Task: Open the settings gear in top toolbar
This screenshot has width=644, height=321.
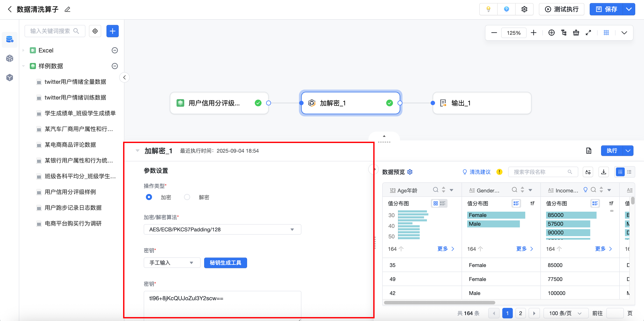Action: pyautogui.click(x=524, y=9)
